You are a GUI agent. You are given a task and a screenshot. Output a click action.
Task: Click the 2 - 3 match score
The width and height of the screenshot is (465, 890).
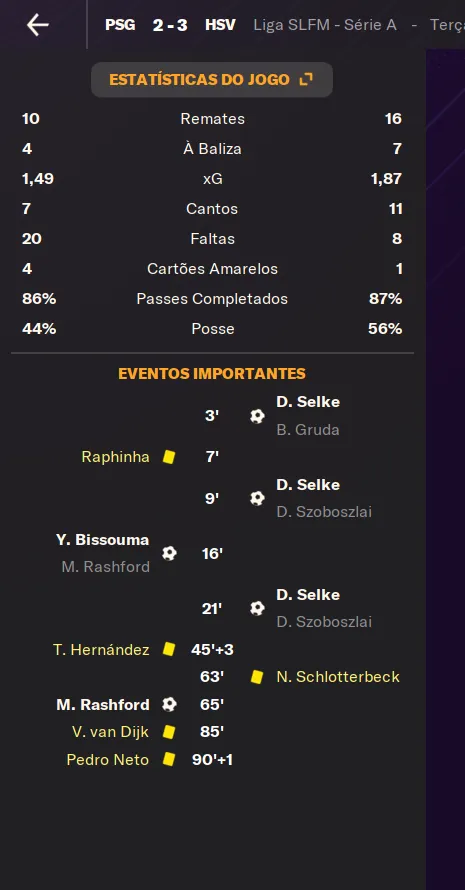(170, 25)
